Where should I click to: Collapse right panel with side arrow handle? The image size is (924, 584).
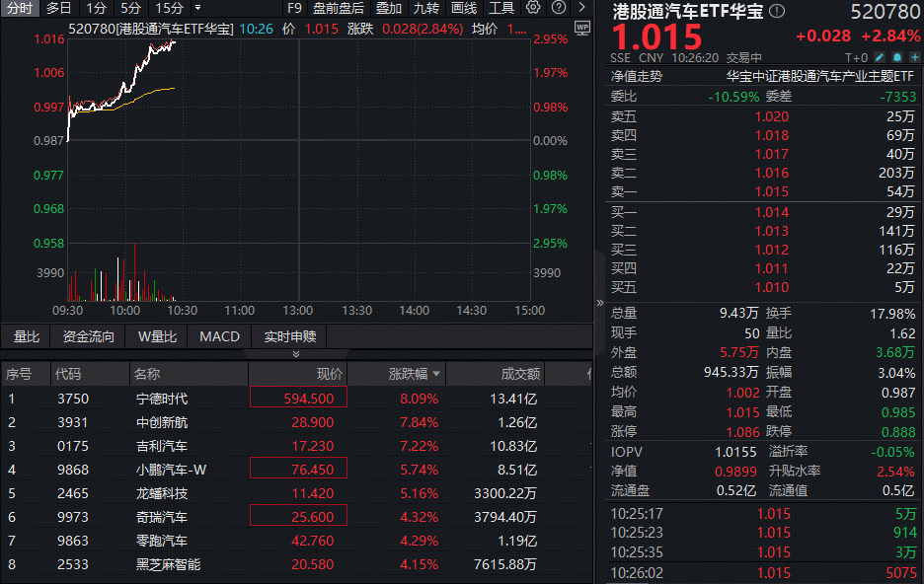[599, 303]
